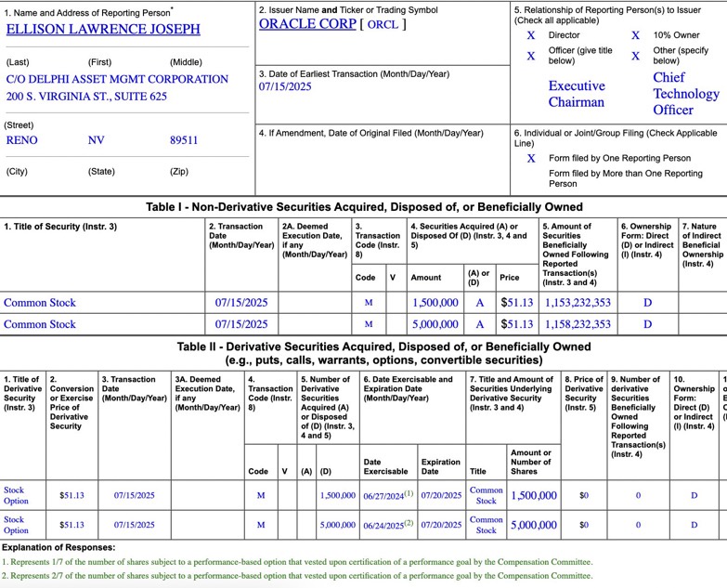727x588 pixels.
Task: Click the Form filed by One Reporting Person X
Action: pyautogui.click(x=531, y=159)
